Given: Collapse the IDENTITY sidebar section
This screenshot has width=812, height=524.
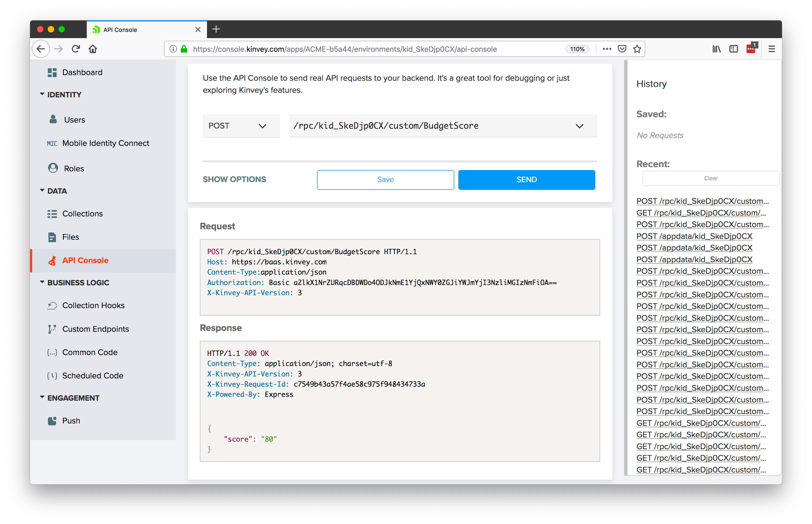Looking at the screenshot, I should pos(42,94).
